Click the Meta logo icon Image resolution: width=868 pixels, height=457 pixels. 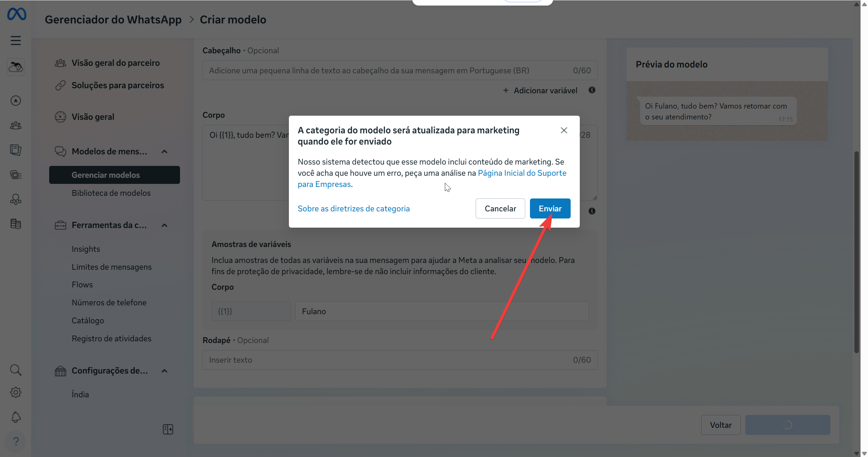(17, 14)
